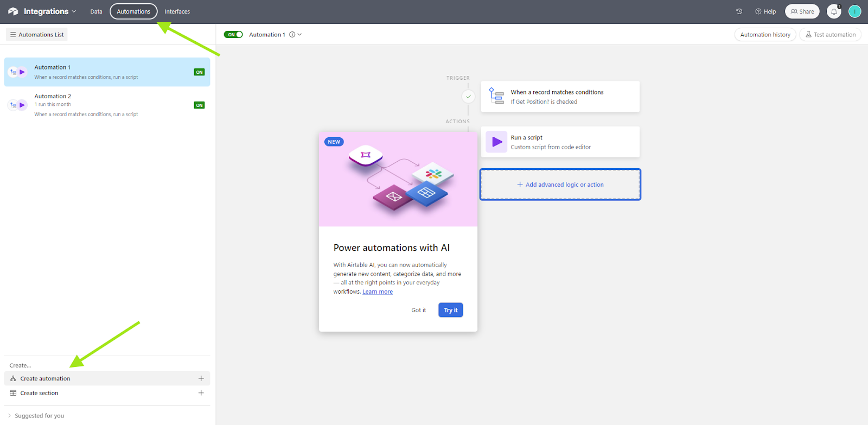Click the Airtable base logo icon
This screenshot has height=425, width=868.
[x=13, y=11]
